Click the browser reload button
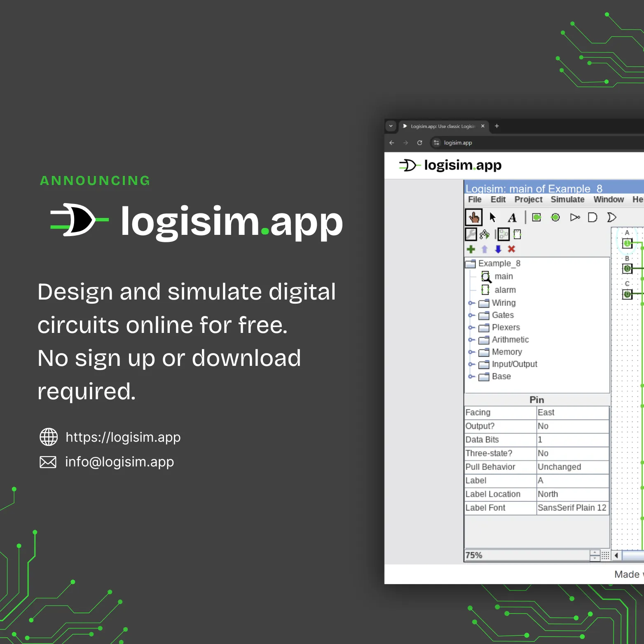644x644 pixels. [x=419, y=143]
